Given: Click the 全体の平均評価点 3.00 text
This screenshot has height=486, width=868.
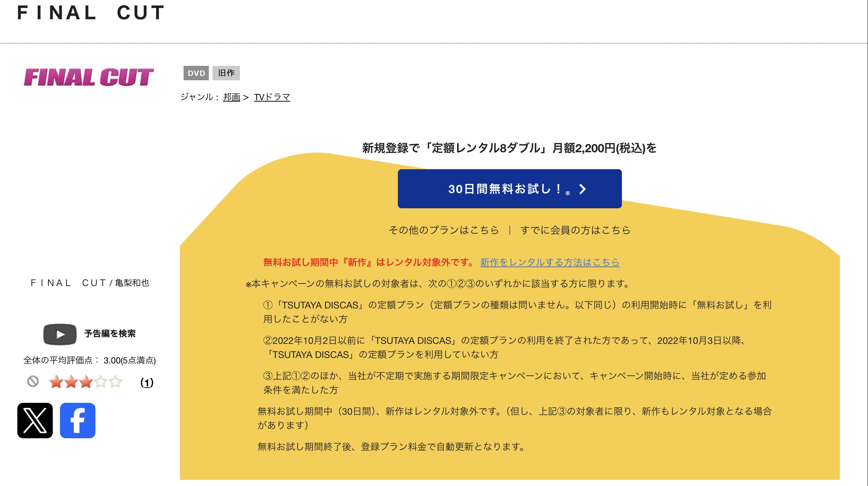Looking at the screenshot, I should pos(90,360).
